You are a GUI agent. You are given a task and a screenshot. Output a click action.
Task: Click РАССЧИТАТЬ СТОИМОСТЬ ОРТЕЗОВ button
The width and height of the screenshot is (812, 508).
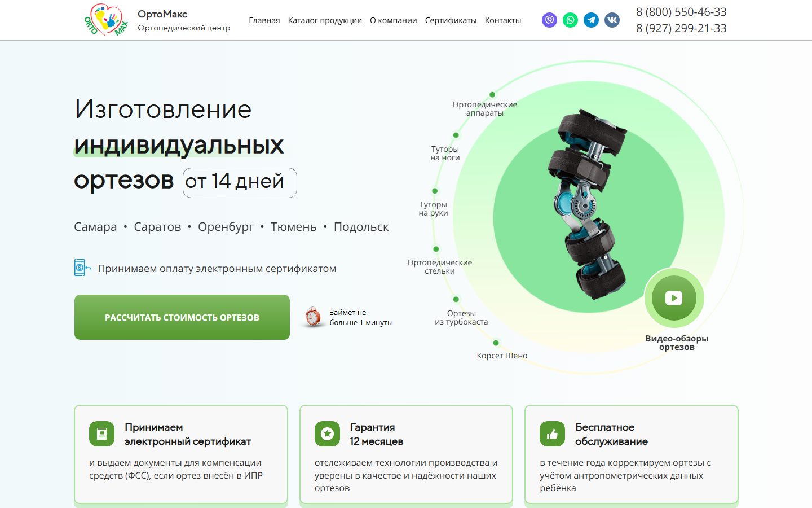[x=182, y=317]
